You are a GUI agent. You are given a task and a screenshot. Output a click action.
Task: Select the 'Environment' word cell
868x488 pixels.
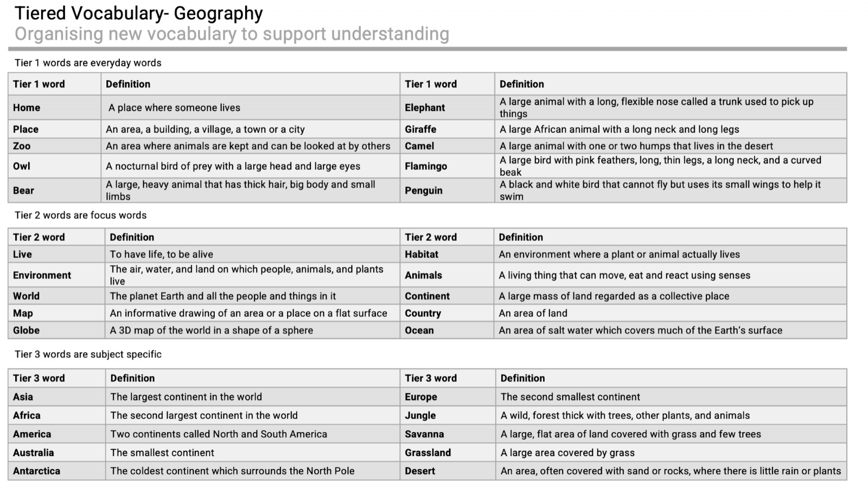click(56, 275)
